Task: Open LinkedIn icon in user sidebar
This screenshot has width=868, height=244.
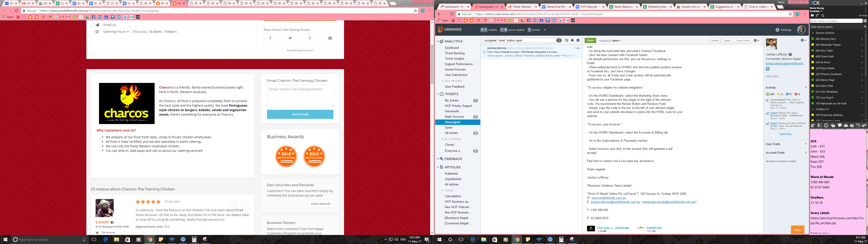Action: (x=768, y=69)
